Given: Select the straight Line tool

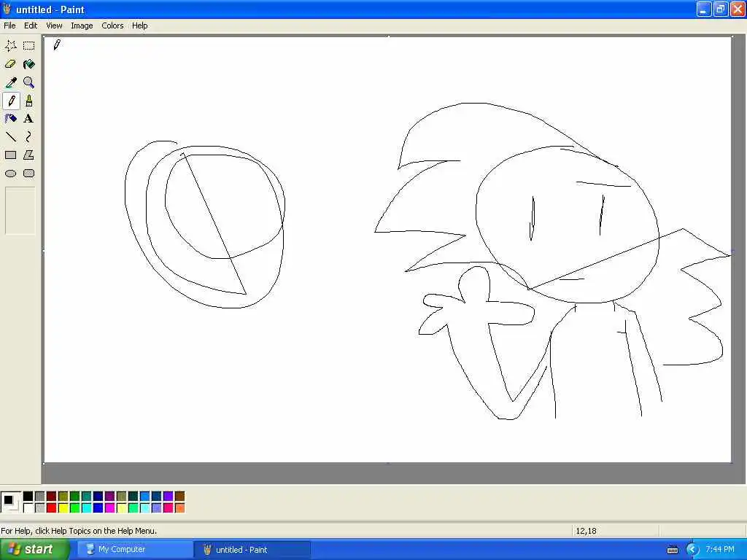Looking at the screenshot, I should click(10, 137).
